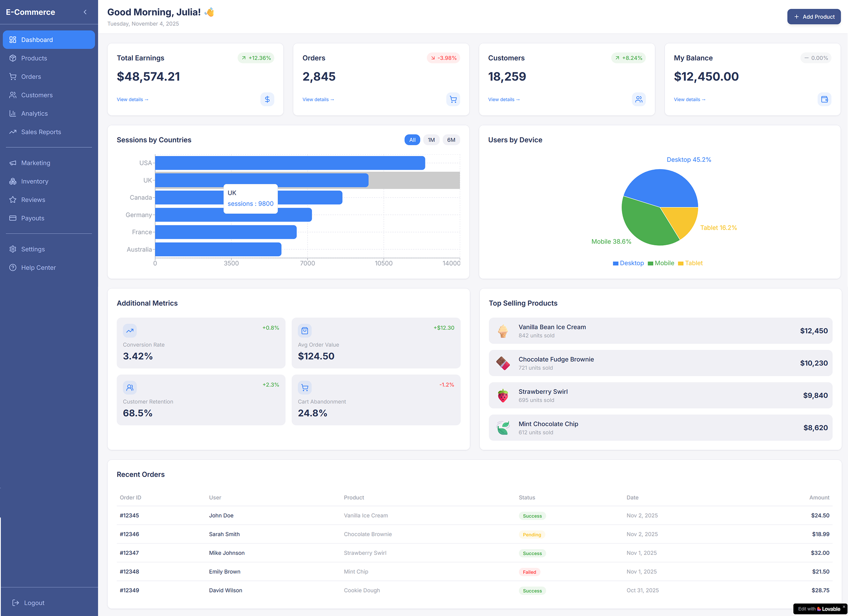This screenshot has width=848, height=616.
Task: Toggle the Mobile legend item in pie chart
Action: (661, 263)
